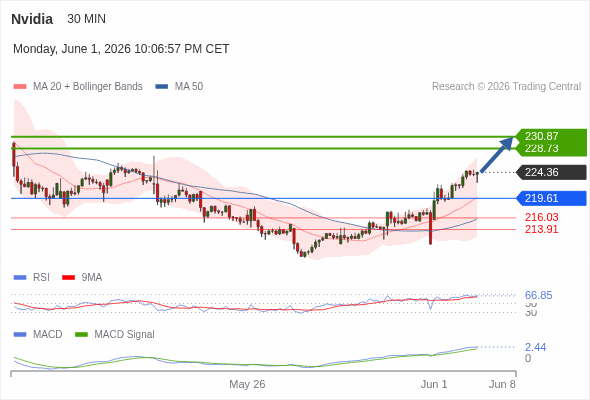The image size is (590, 400).
Task: Click the 216.03 support level value
Action: (x=542, y=217)
